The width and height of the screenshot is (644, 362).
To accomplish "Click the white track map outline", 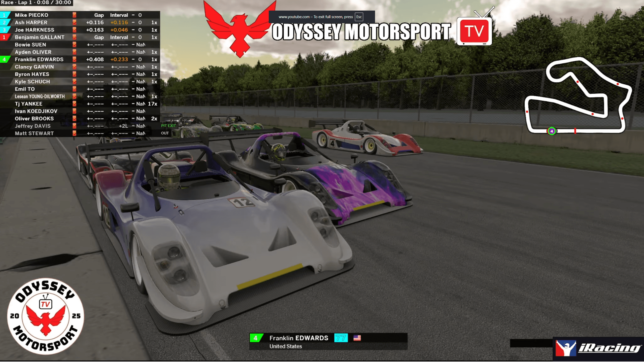I will click(x=578, y=95).
